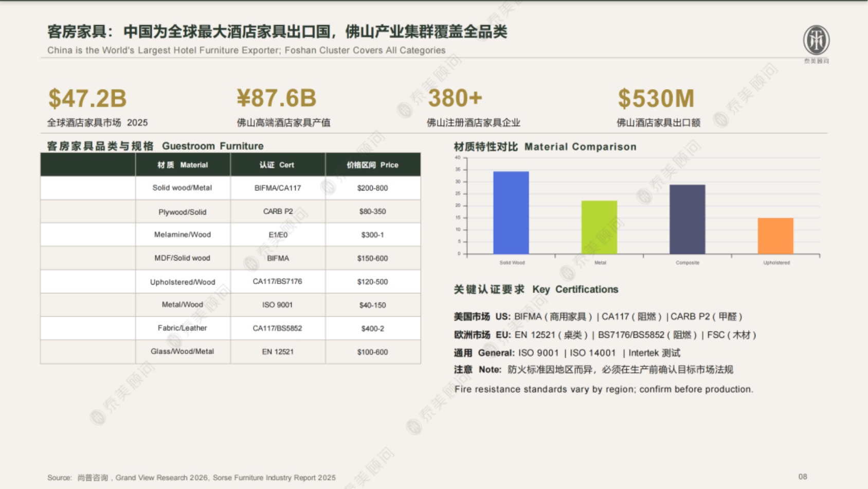Click the blue Solid Wood bar

(511, 213)
